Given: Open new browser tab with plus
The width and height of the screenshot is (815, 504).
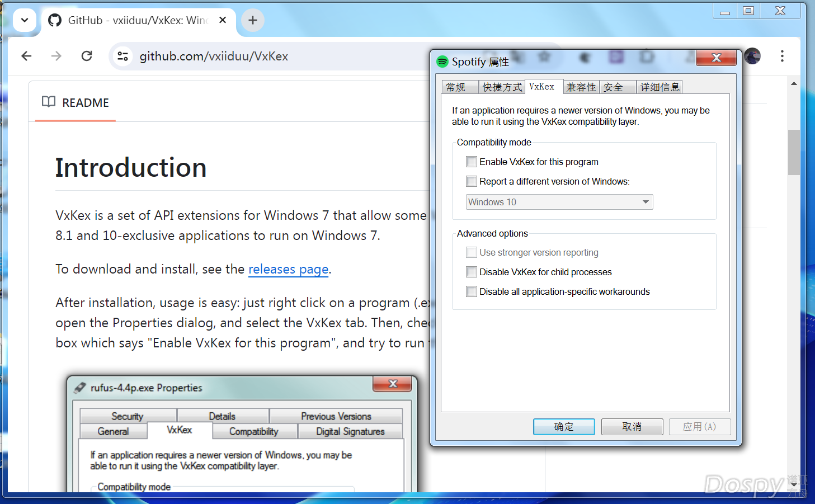Looking at the screenshot, I should click(x=253, y=20).
